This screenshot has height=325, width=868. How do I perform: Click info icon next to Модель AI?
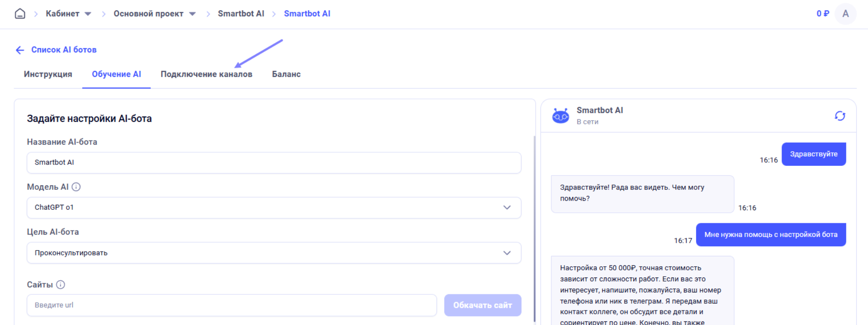(x=76, y=187)
